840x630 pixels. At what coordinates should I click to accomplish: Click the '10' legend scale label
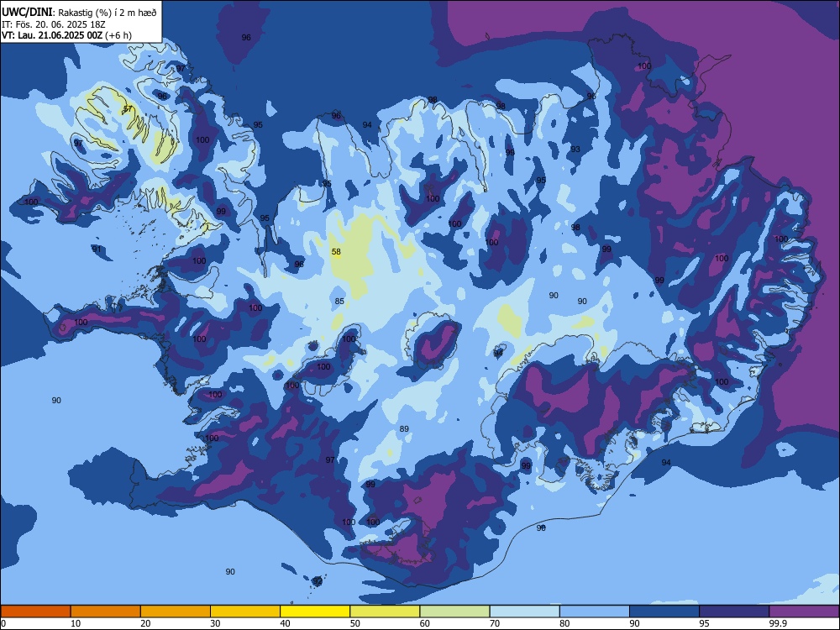point(76,623)
